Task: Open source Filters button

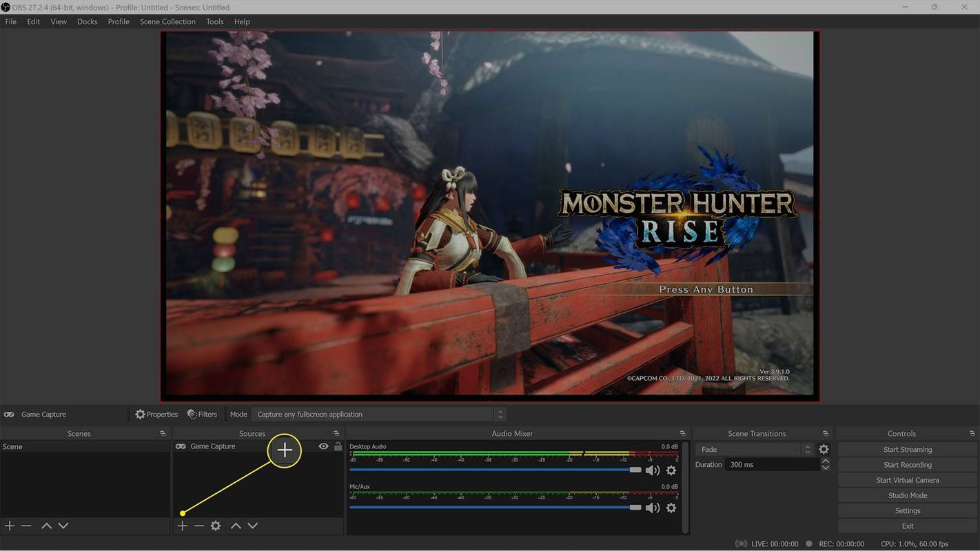Action: pos(202,414)
